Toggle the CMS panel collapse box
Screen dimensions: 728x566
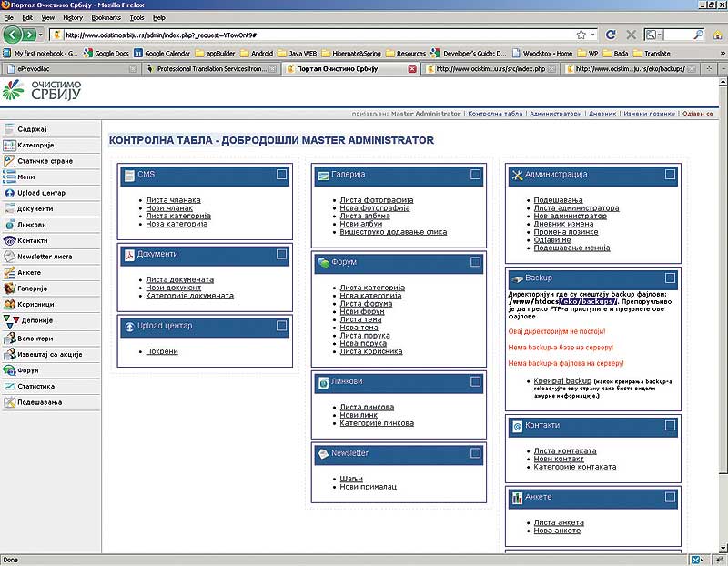[x=281, y=174]
